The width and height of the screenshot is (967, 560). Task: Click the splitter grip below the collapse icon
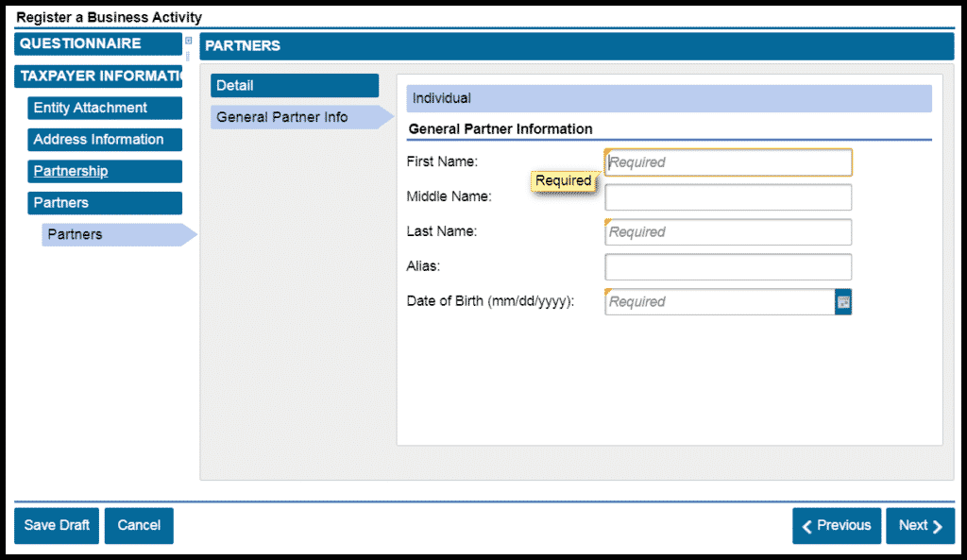pyautogui.click(x=188, y=56)
